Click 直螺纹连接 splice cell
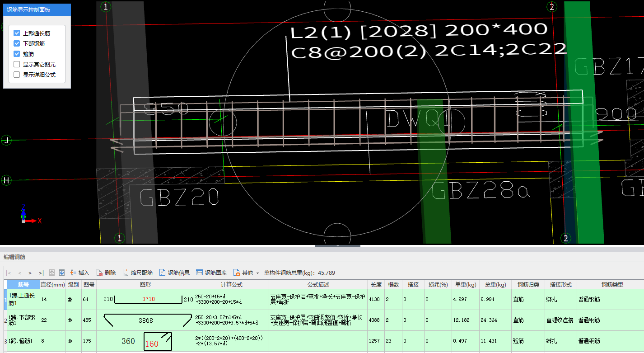 (x=561, y=320)
